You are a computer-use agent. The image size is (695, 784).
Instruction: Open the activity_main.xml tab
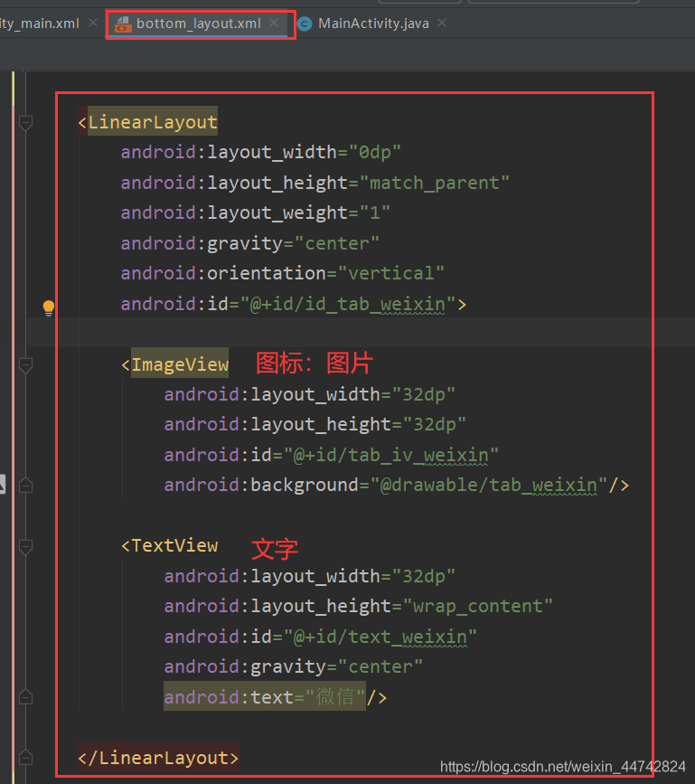coord(39,24)
